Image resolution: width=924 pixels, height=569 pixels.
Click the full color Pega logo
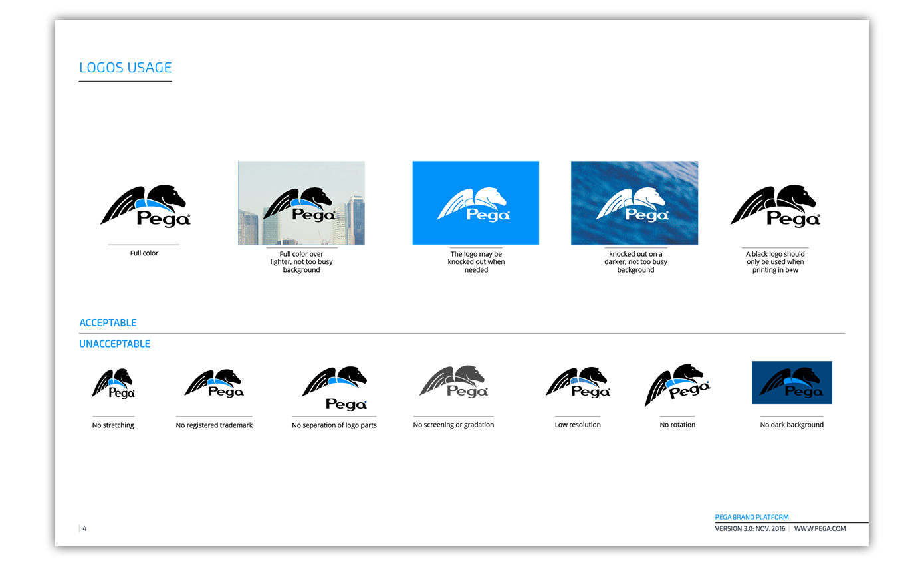coord(146,206)
